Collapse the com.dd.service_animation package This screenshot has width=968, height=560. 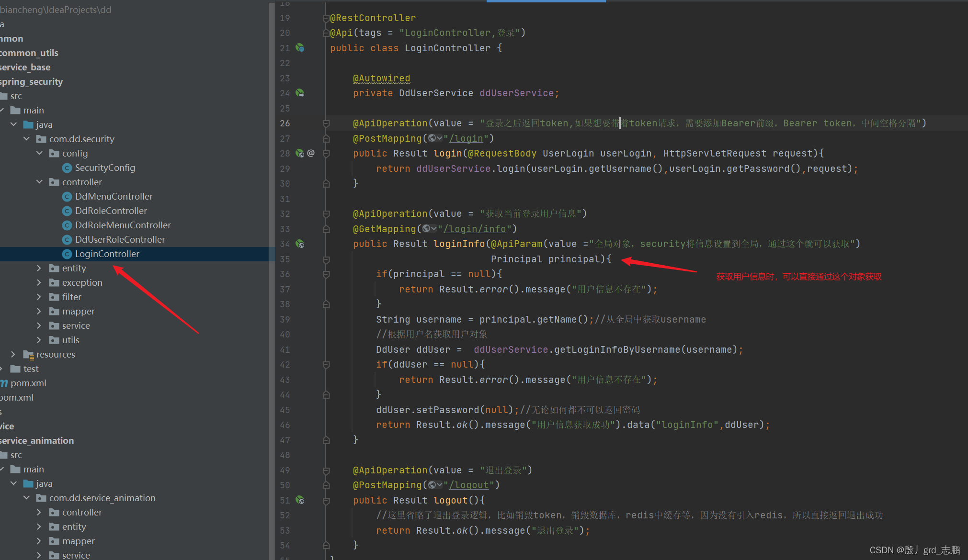pos(26,498)
